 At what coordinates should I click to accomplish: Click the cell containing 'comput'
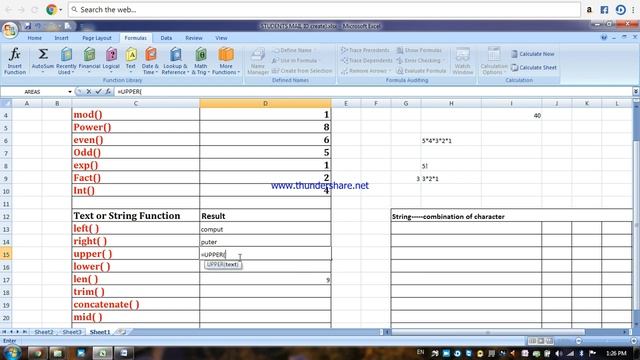265,229
